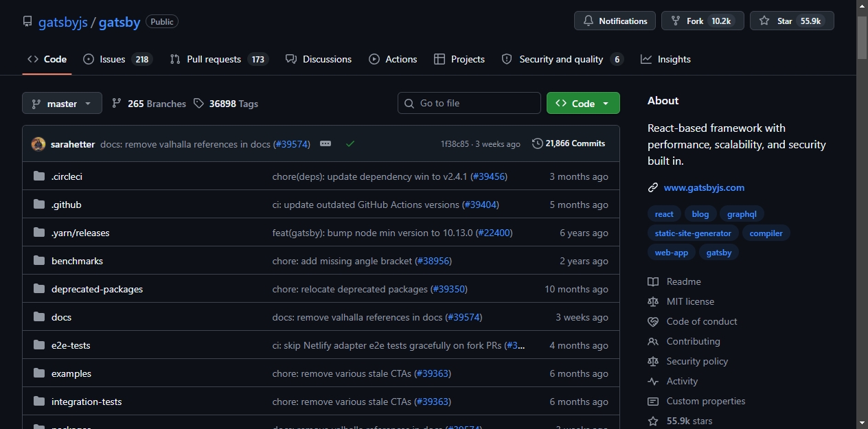Open the benchmarks folder
Viewport: 868px width, 429px height.
point(77,261)
